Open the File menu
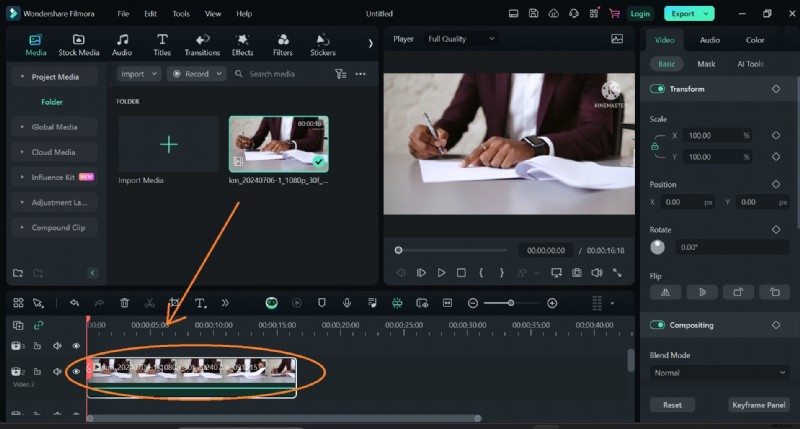This screenshot has height=429, width=800. tap(123, 14)
